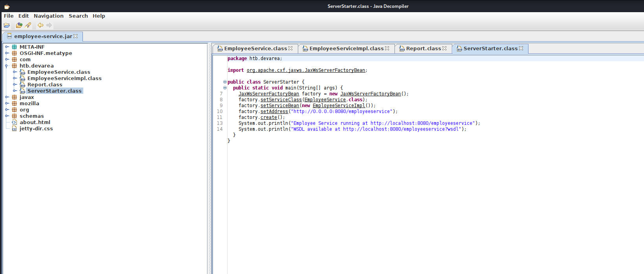Switch to the Report.class tab
The width and height of the screenshot is (644, 274).
(x=423, y=49)
